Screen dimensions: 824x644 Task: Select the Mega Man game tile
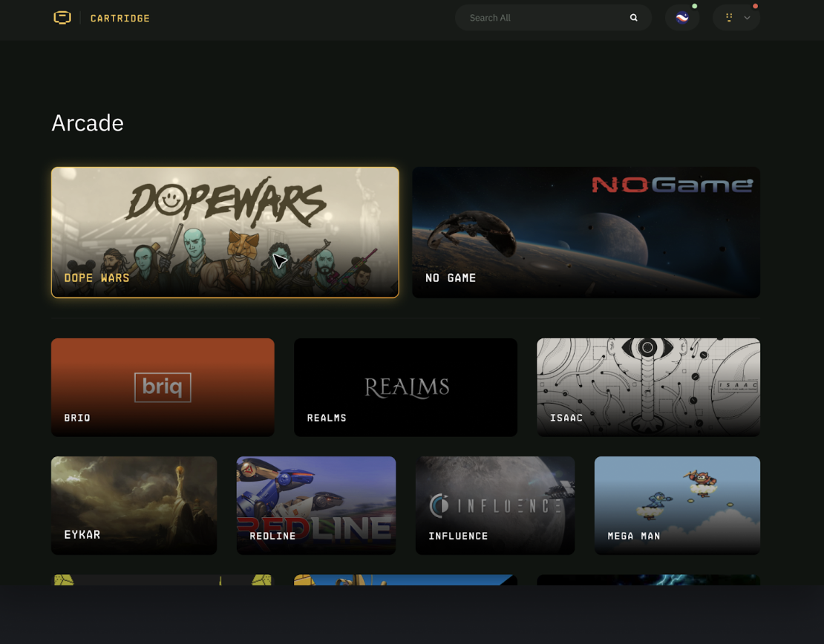click(677, 505)
